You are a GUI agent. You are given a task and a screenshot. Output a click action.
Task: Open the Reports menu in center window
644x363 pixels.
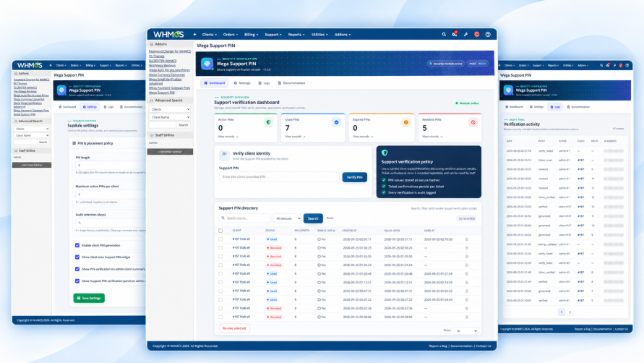pos(296,35)
